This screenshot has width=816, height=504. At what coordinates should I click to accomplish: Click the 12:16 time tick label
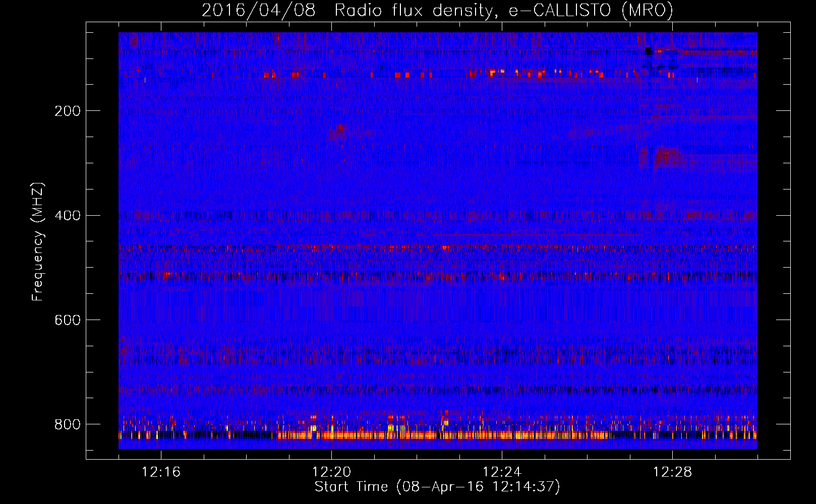[161, 472]
